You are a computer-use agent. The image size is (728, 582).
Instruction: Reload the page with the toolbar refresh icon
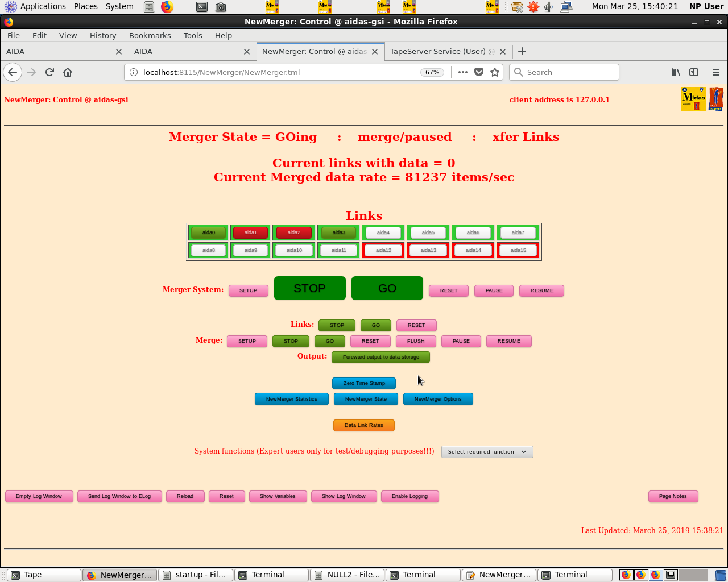[x=49, y=72]
